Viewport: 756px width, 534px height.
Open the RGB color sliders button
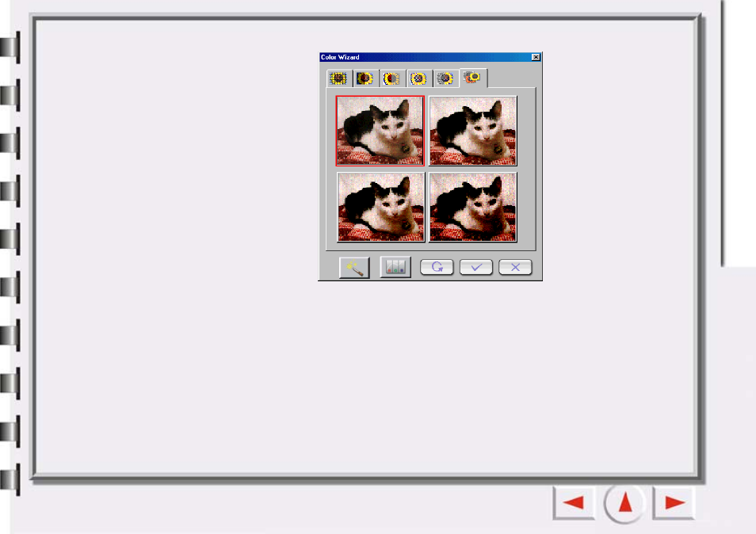[x=395, y=267]
